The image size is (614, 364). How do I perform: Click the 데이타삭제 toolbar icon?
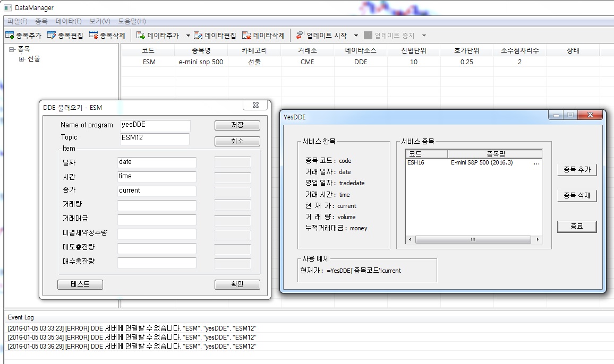[x=246, y=36]
